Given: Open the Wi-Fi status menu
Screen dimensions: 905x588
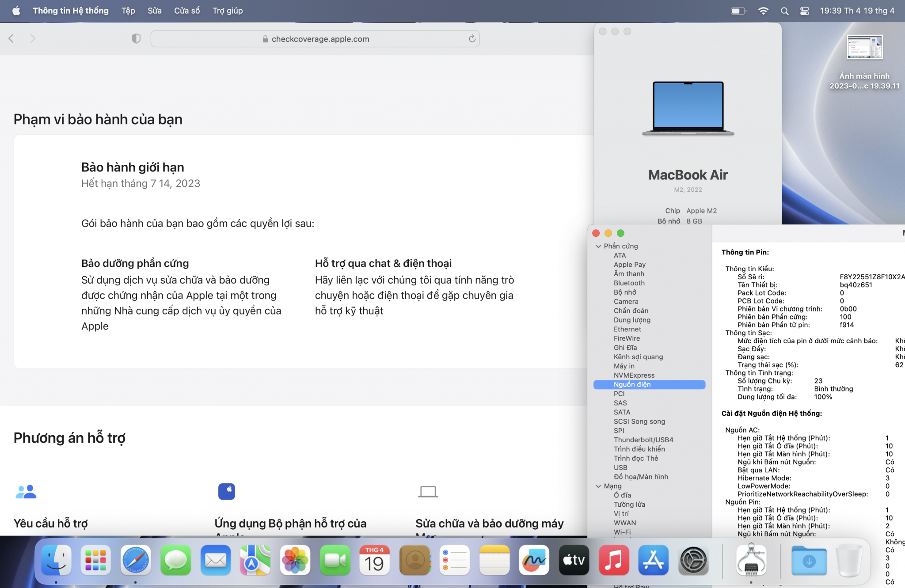Looking at the screenshot, I should pyautogui.click(x=763, y=11).
